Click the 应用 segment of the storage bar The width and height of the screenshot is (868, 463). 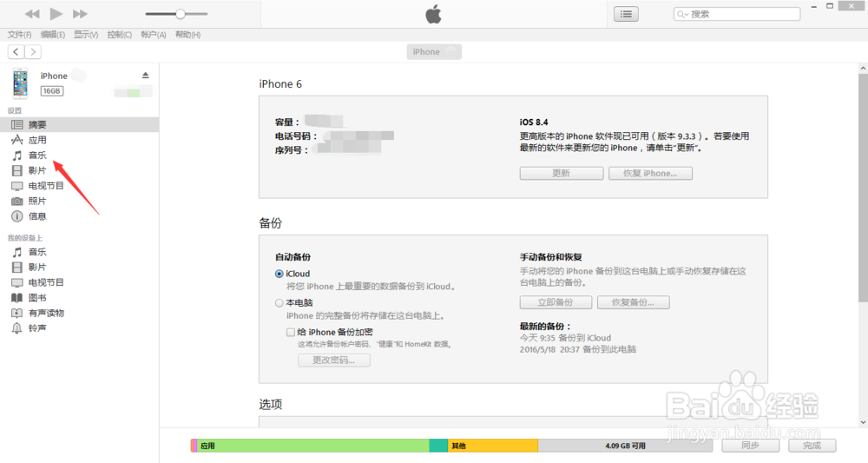click(x=313, y=446)
